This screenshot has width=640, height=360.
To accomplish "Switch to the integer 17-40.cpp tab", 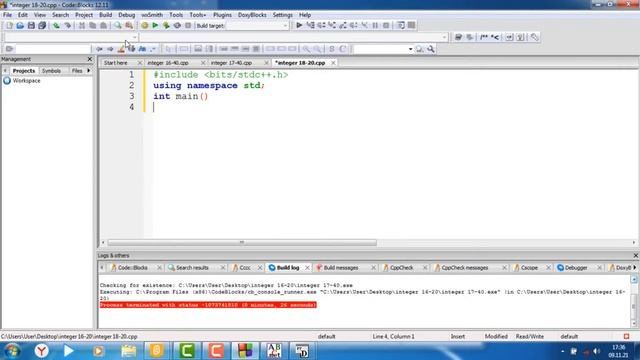I will coord(231,63).
